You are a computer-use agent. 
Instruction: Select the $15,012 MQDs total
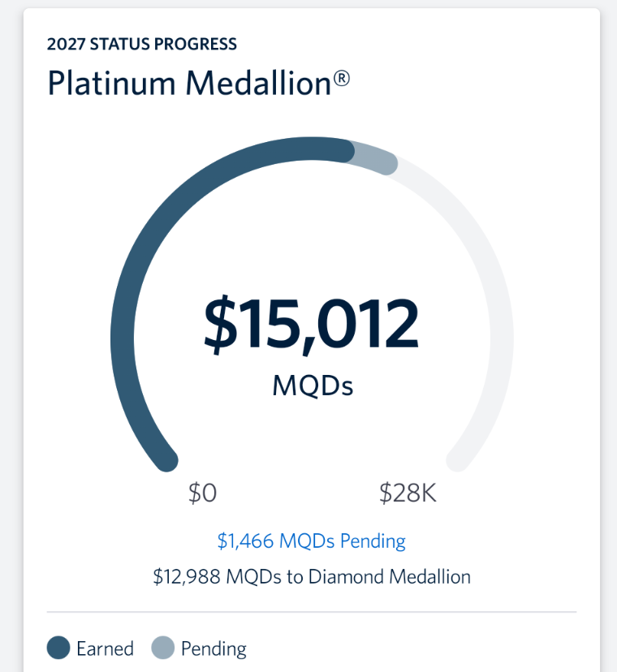(x=311, y=325)
